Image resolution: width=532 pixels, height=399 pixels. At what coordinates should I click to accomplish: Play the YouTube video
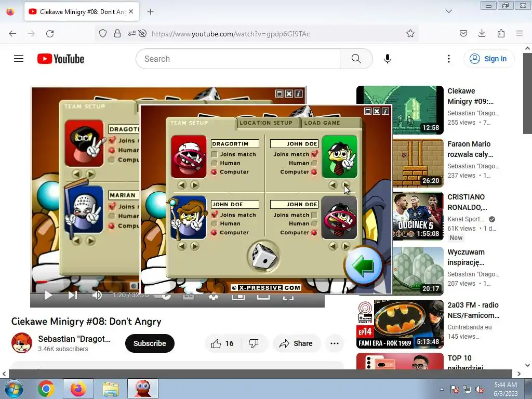48,295
